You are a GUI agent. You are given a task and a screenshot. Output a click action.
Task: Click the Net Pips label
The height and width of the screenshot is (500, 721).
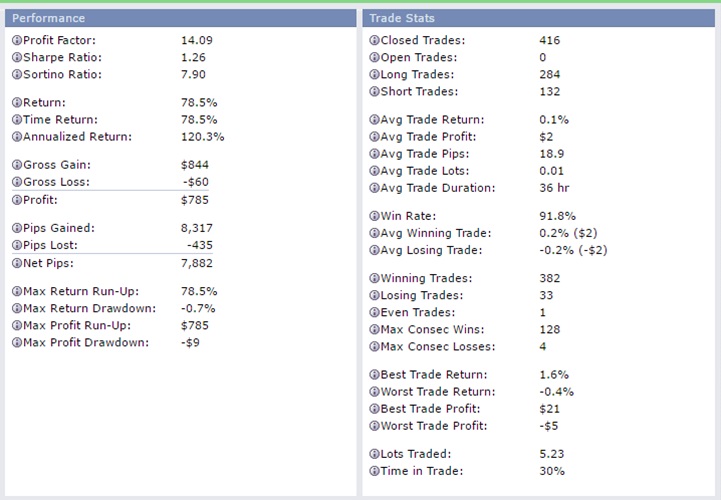[x=50, y=263]
